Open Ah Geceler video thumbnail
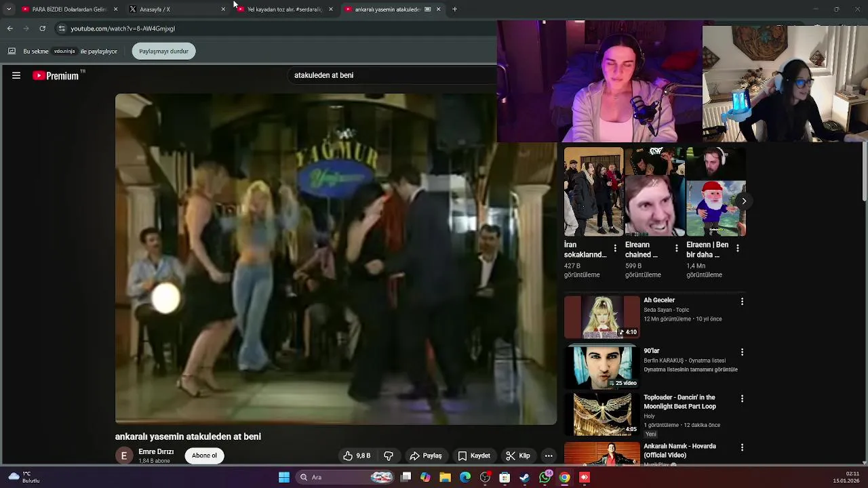This screenshot has width=868, height=488. pos(602,317)
